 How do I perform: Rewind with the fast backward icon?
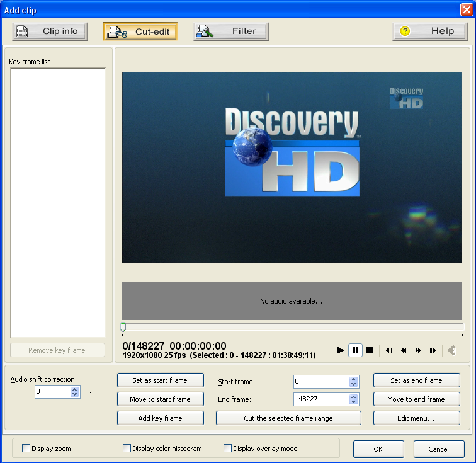point(404,350)
